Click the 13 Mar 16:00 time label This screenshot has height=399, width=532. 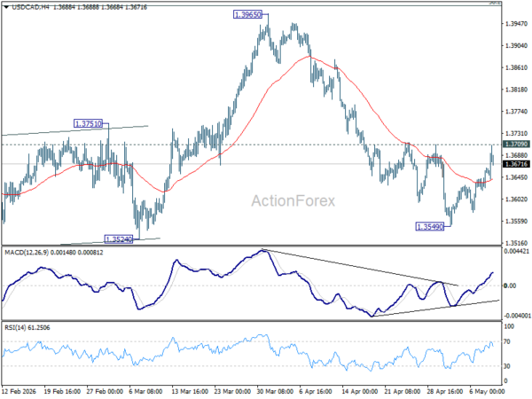click(x=190, y=391)
